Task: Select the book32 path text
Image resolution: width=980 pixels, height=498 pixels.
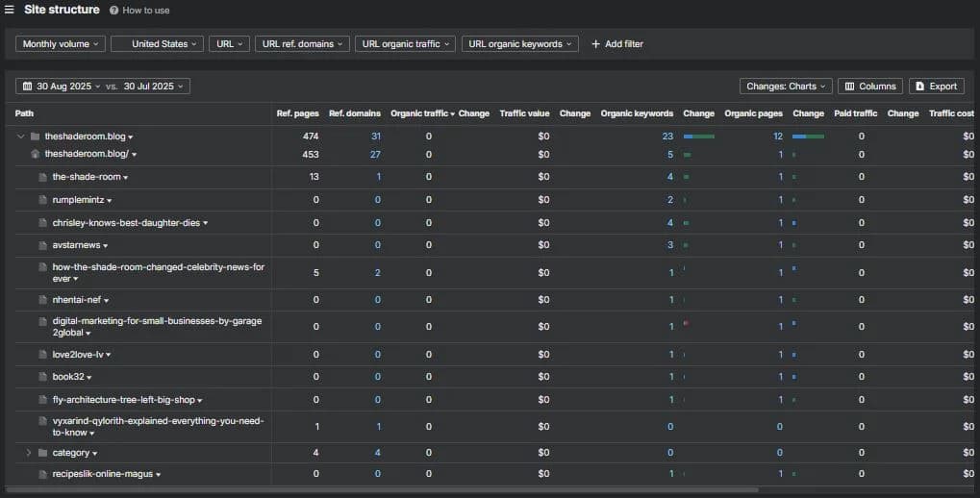Action: click(68, 377)
